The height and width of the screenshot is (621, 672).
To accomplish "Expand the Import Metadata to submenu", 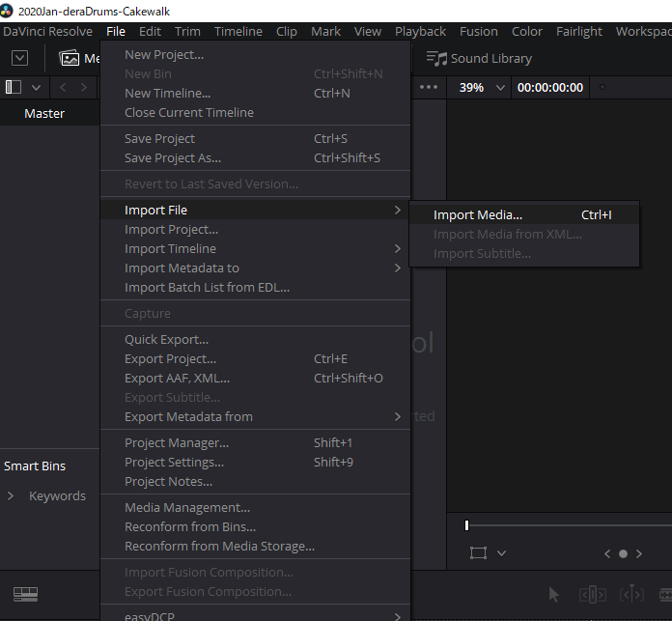I will tap(256, 268).
